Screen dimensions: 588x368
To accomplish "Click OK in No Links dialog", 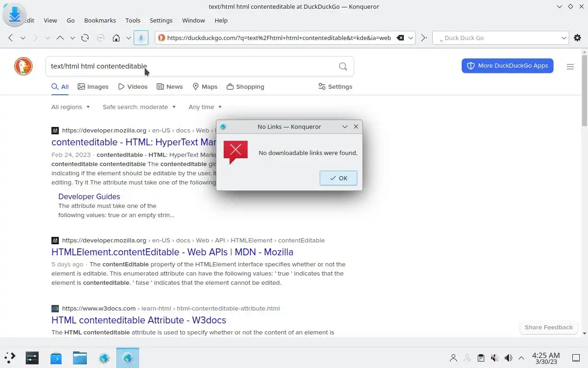I will (x=339, y=178).
